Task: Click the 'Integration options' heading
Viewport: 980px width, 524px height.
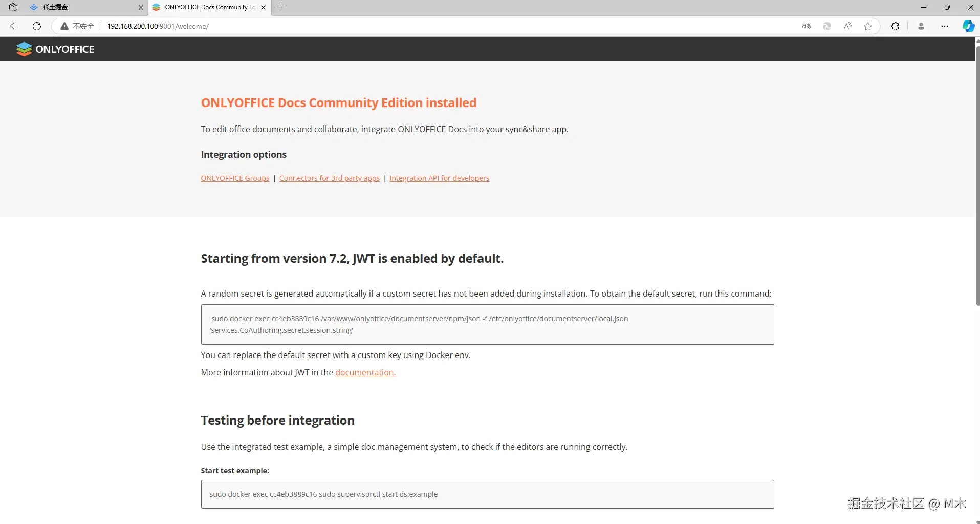Action: 244,154
